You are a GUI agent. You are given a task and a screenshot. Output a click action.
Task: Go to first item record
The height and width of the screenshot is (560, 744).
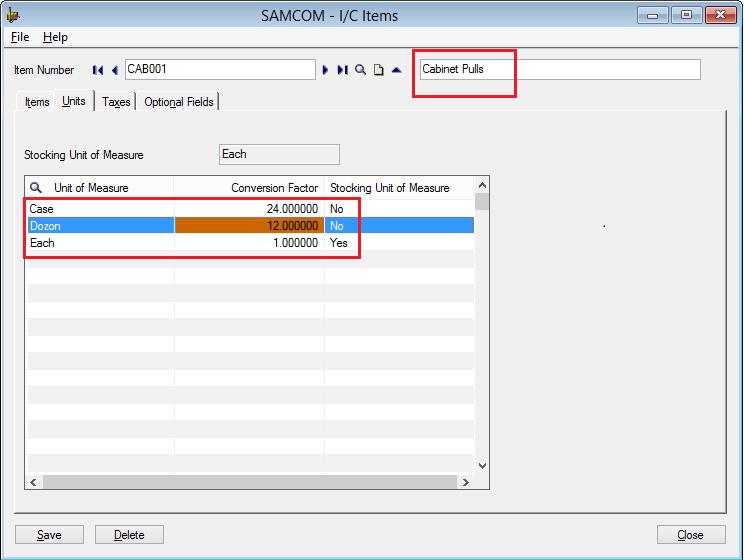pos(98,70)
